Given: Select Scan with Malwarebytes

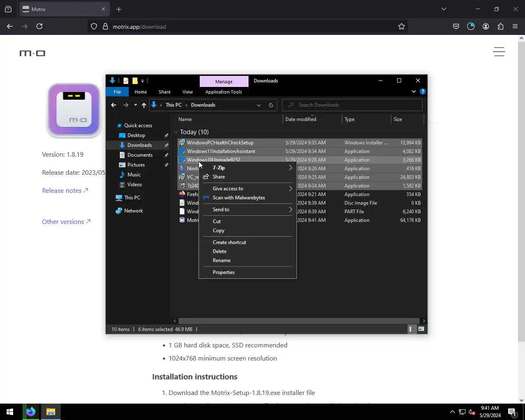Looking at the screenshot, I should (248, 197).
